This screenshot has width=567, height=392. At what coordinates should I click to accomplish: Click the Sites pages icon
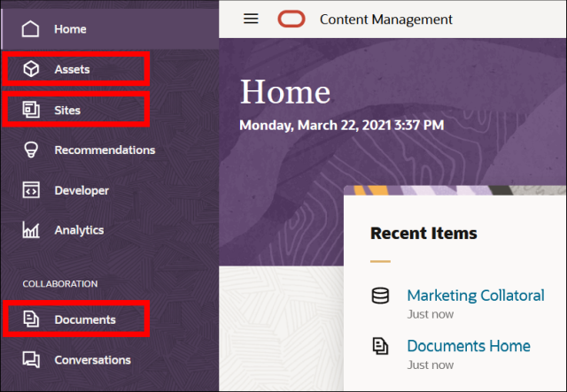point(31,110)
